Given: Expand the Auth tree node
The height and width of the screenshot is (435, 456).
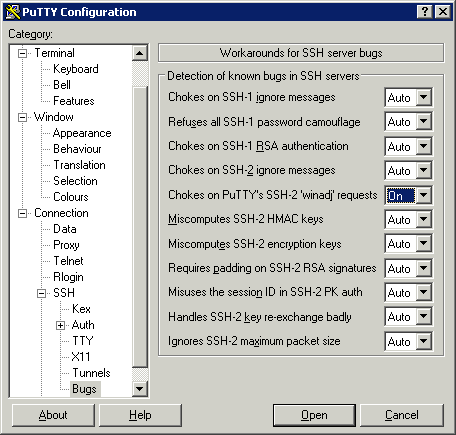Looking at the screenshot, I should coord(60,325).
